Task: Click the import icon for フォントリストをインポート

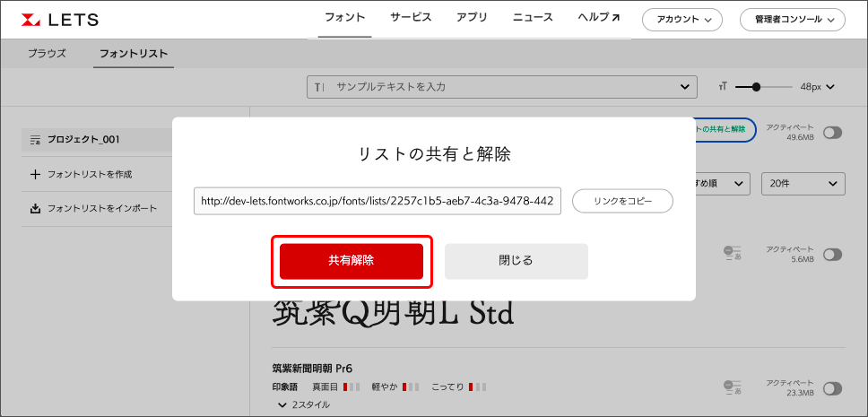Action: (35, 208)
